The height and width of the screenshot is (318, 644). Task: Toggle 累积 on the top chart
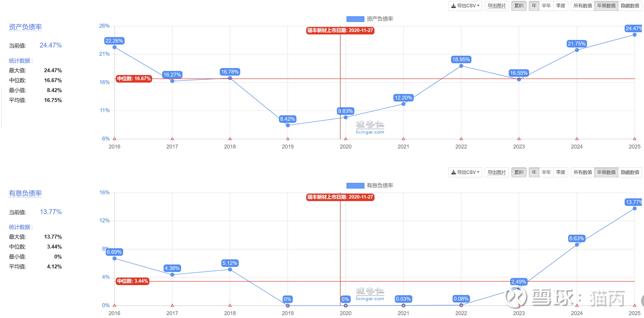[519, 6]
